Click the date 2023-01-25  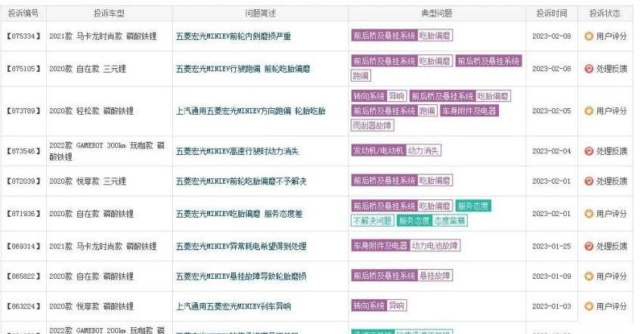[552, 246]
